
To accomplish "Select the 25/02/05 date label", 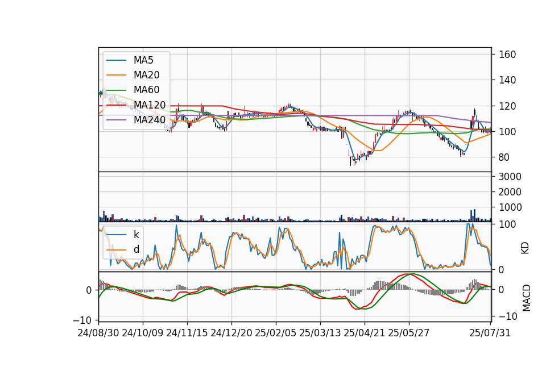I will 276,333.
